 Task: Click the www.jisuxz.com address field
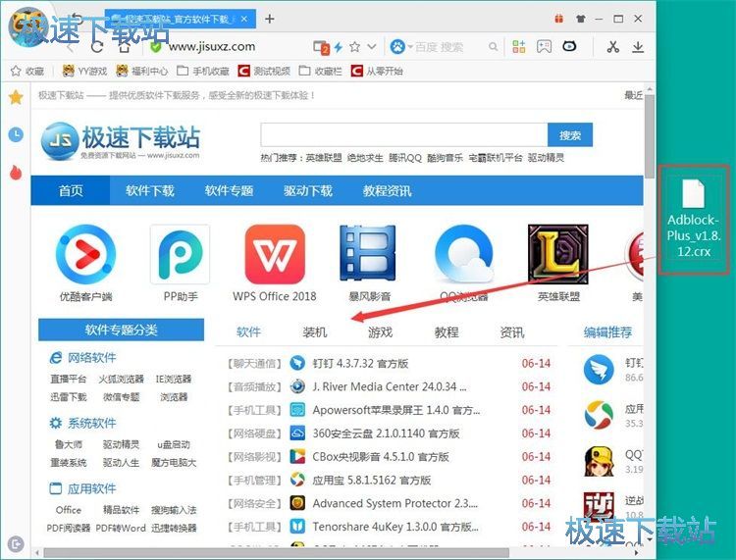pos(211,46)
